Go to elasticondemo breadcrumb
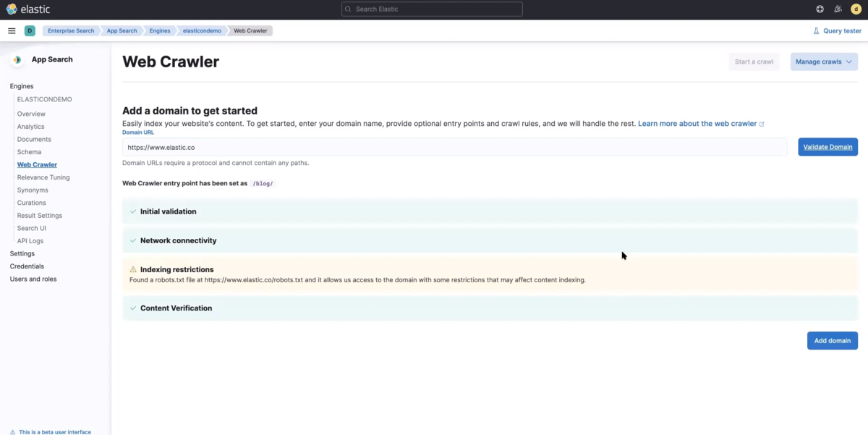 (202, 31)
